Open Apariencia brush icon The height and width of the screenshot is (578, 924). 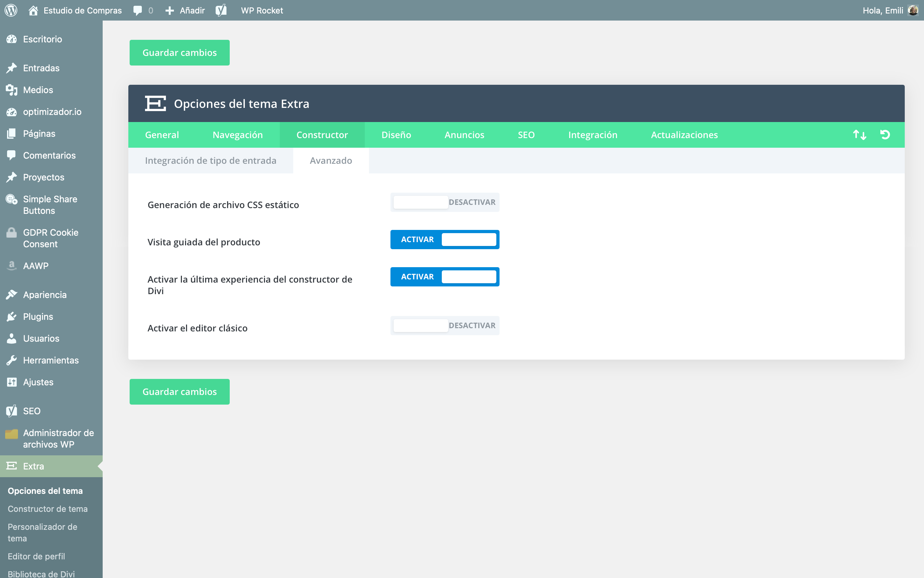(x=12, y=295)
